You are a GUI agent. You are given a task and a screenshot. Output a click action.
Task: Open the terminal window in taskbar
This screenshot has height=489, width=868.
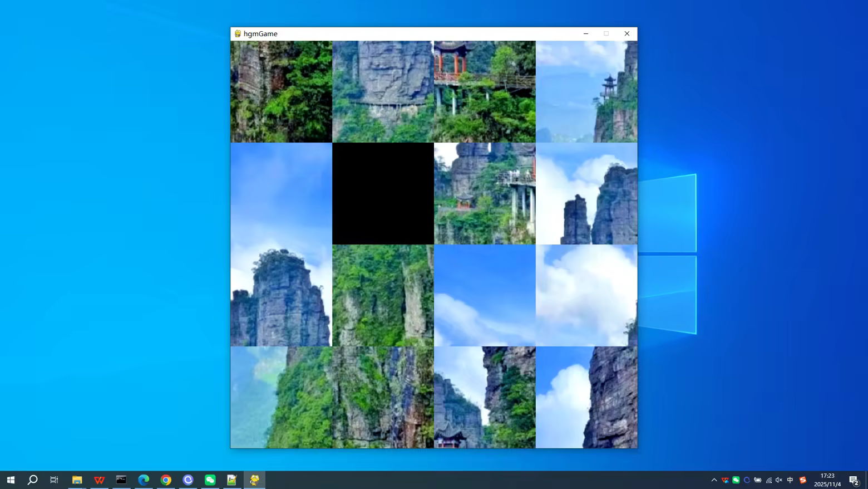[x=121, y=480]
